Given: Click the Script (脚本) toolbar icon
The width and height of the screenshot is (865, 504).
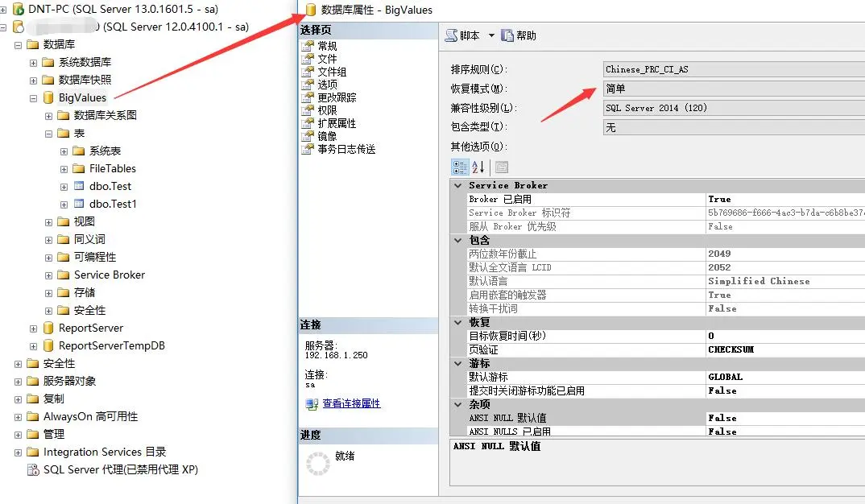Looking at the screenshot, I should [x=451, y=35].
